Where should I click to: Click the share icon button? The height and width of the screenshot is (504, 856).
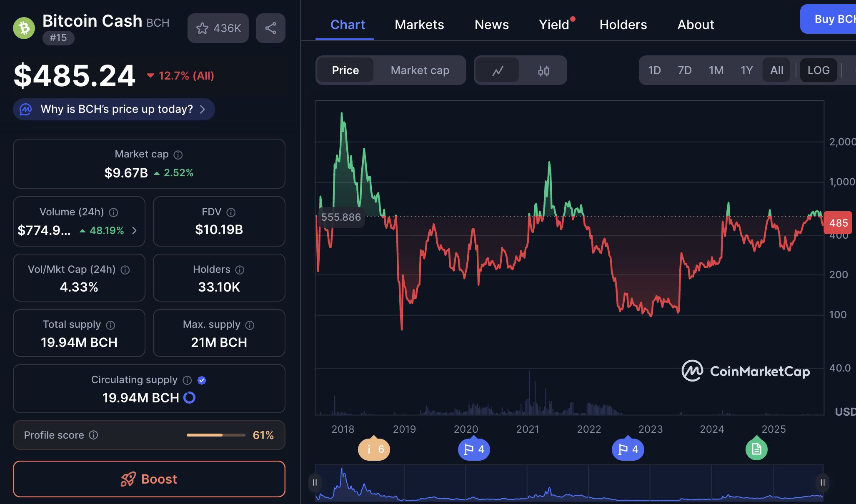pos(270,28)
